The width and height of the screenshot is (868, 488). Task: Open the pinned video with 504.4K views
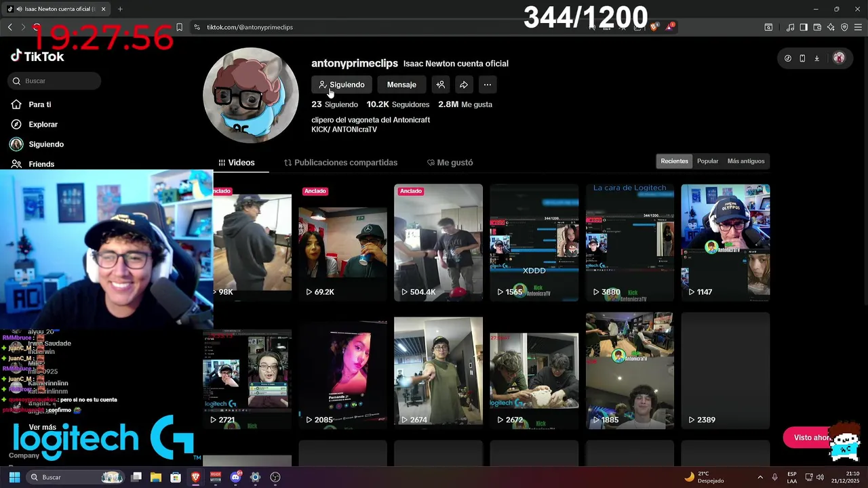click(x=439, y=243)
